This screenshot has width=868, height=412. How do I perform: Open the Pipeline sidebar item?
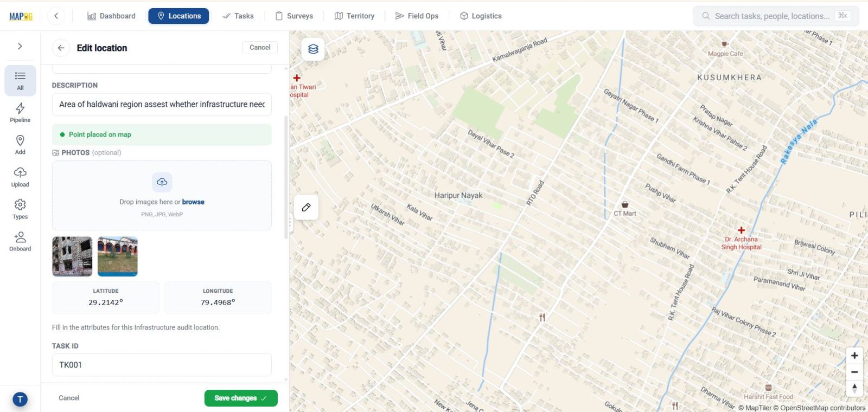point(20,113)
